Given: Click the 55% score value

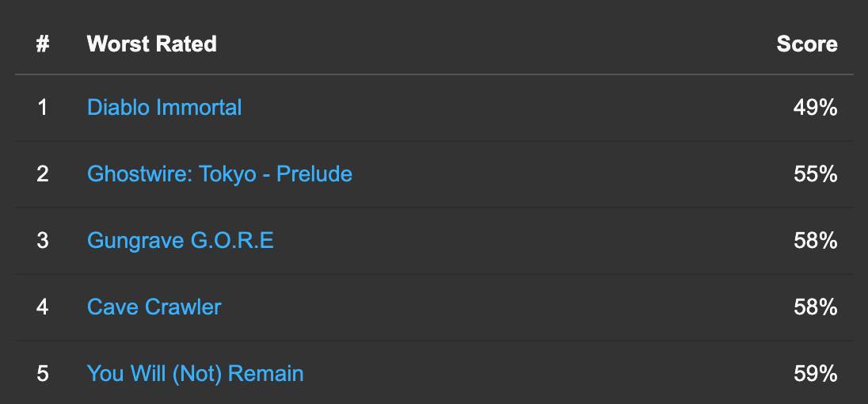Looking at the screenshot, I should [x=815, y=173].
